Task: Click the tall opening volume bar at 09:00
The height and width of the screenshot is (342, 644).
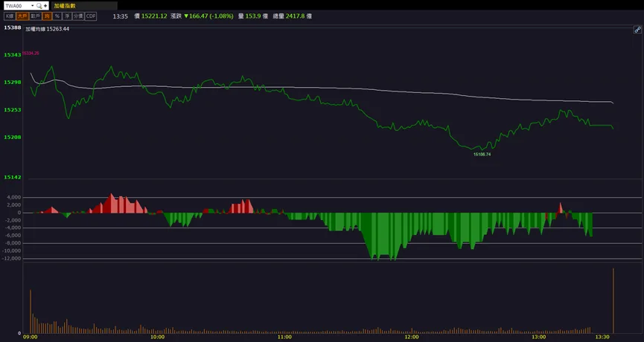Action: (31, 312)
